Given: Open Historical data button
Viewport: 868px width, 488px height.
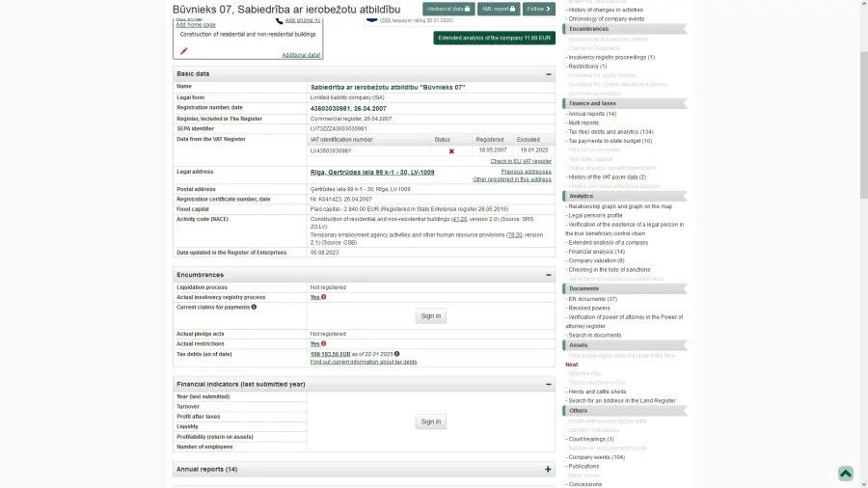Looking at the screenshot, I should (448, 9).
